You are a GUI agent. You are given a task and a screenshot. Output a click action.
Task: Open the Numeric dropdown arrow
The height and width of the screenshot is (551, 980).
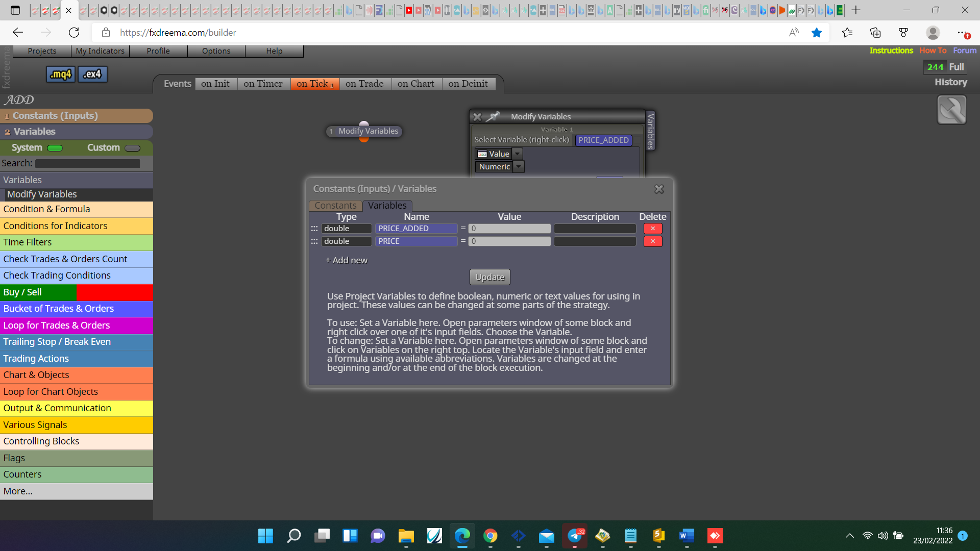519,166
